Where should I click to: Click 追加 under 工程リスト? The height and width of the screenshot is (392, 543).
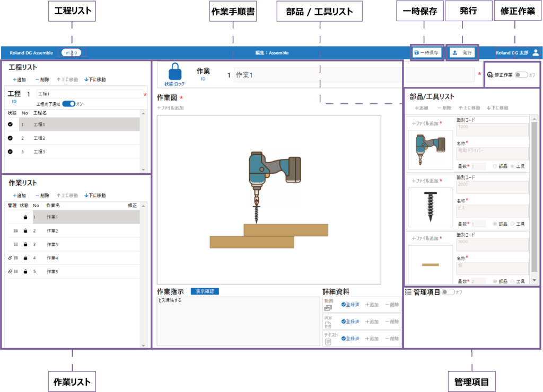(x=20, y=79)
